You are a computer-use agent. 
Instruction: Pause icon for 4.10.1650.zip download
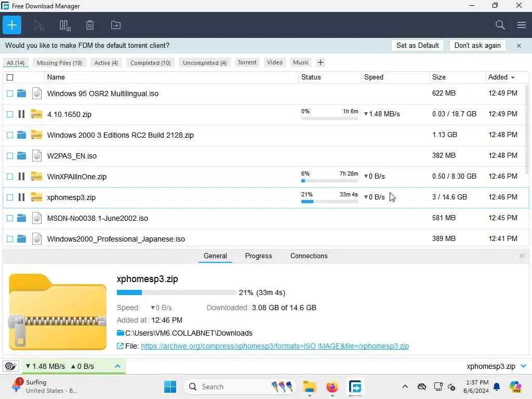[x=21, y=114]
